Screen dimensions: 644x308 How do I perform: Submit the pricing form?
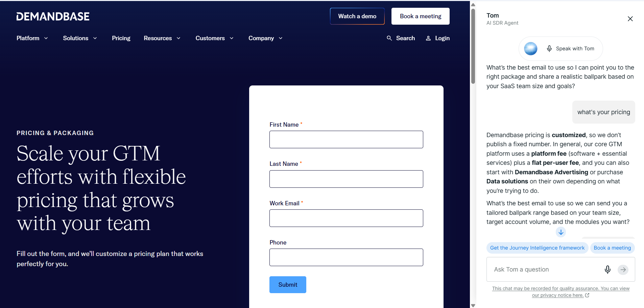click(288, 285)
